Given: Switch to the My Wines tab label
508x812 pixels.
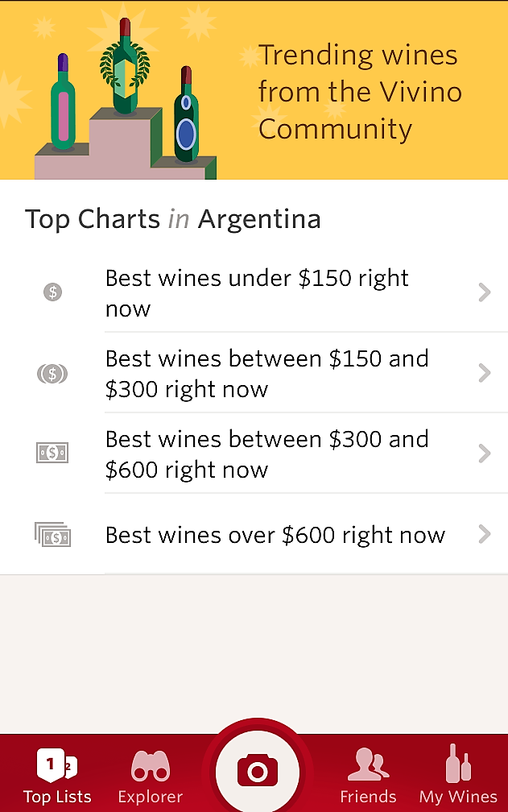Looking at the screenshot, I should pos(458,797).
